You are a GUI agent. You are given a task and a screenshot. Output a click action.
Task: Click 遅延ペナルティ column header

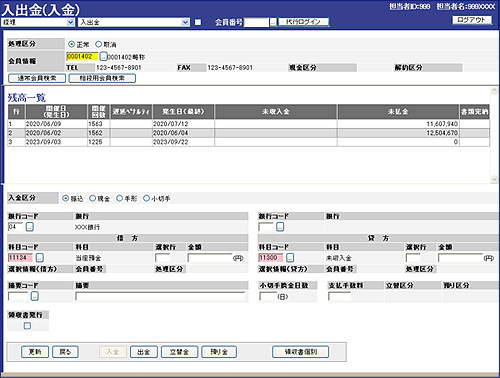click(x=131, y=112)
